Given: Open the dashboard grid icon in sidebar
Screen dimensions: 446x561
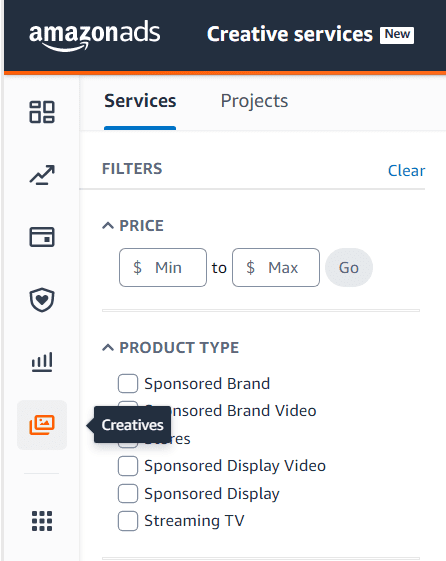Looking at the screenshot, I should pos(42,112).
